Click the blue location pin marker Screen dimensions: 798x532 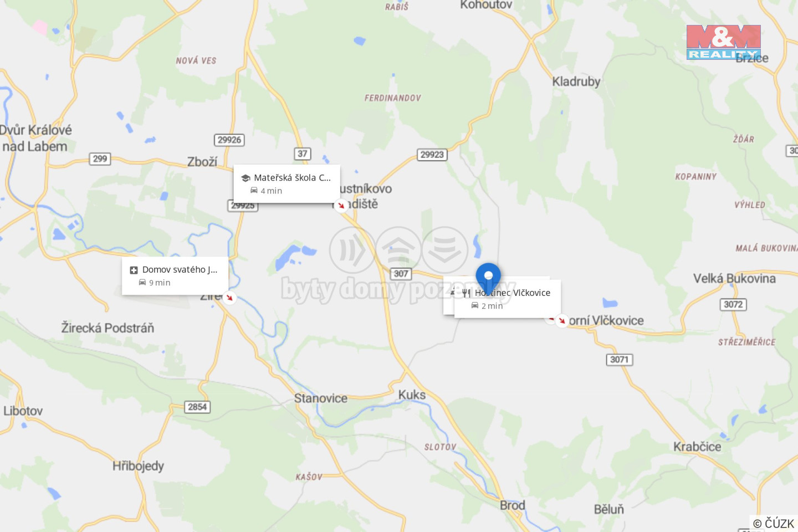(488, 278)
